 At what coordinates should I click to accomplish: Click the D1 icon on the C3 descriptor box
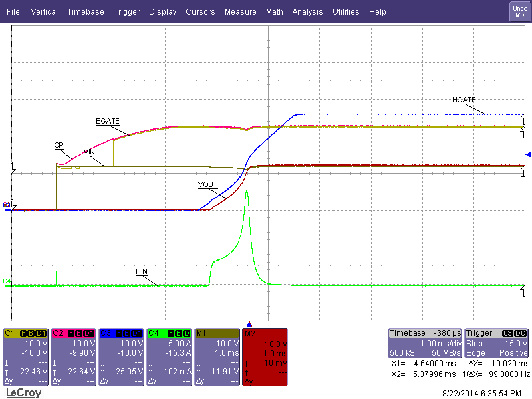[136, 334]
